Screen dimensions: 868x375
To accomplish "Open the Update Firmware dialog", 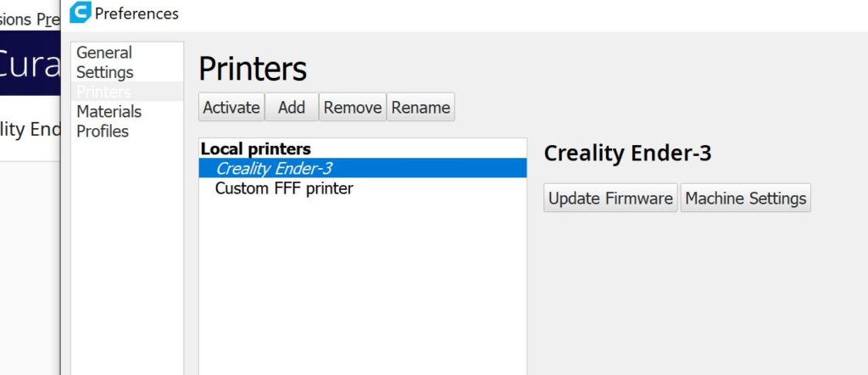I will [610, 198].
